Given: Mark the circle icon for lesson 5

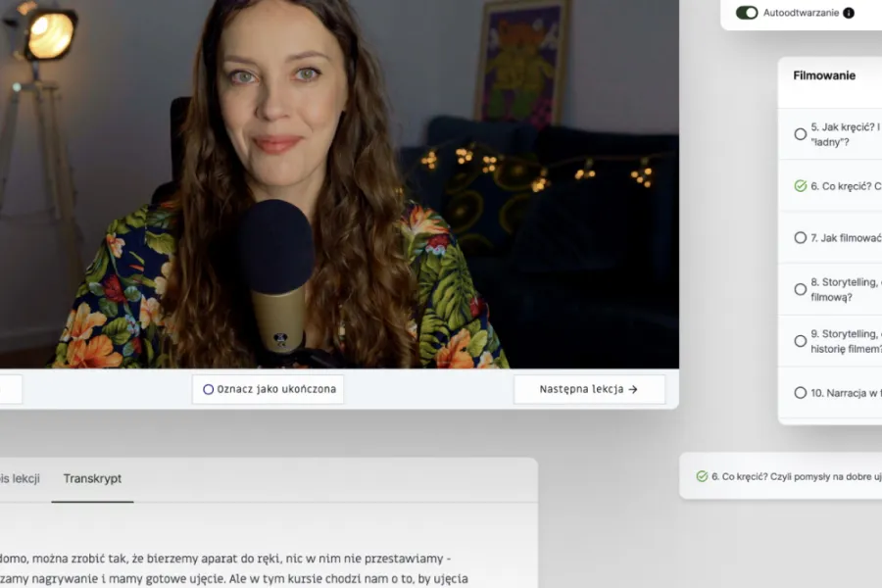Looking at the screenshot, I should (x=801, y=134).
